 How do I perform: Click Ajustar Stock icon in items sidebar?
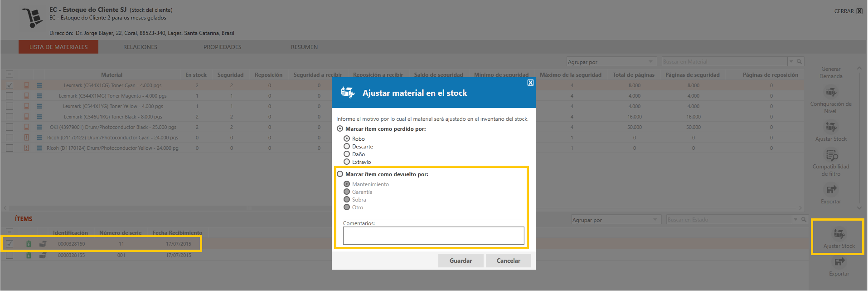point(839,234)
